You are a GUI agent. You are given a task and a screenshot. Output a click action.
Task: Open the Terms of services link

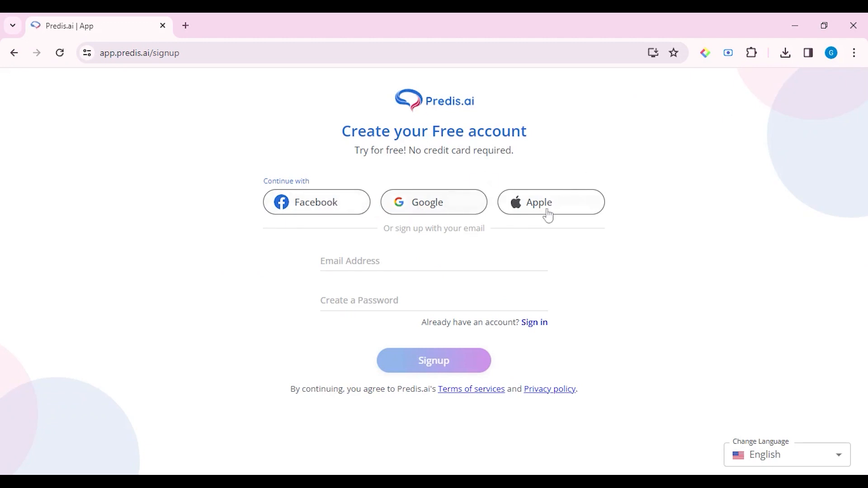point(471,389)
